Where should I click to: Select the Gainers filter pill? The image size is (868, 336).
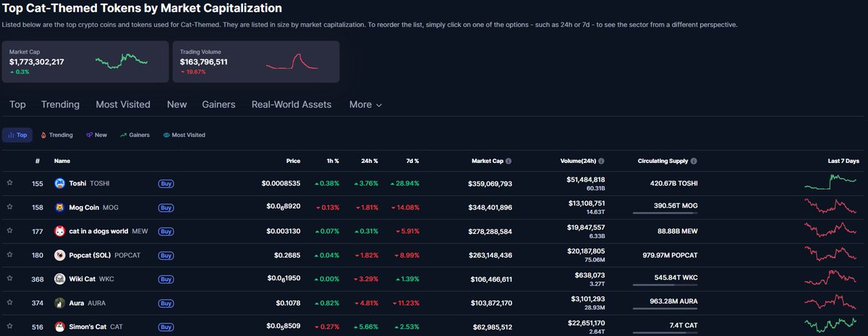tap(135, 135)
